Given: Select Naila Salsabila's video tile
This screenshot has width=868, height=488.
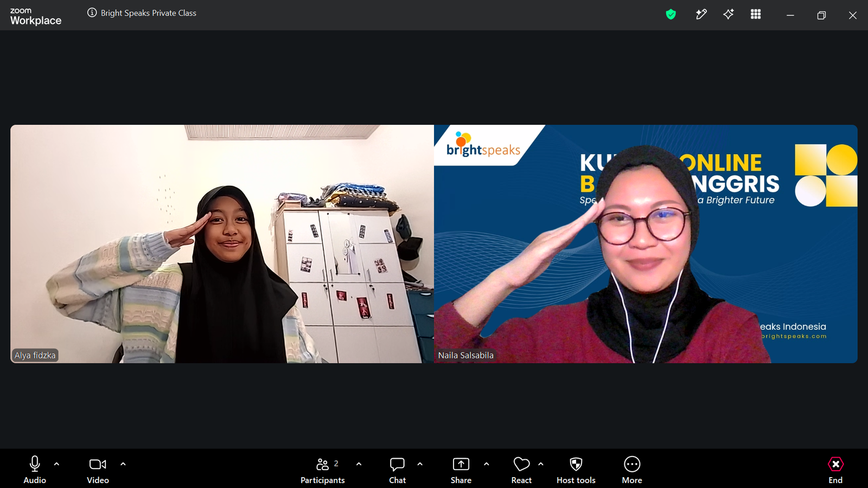Looking at the screenshot, I should pyautogui.click(x=646, y=244).
